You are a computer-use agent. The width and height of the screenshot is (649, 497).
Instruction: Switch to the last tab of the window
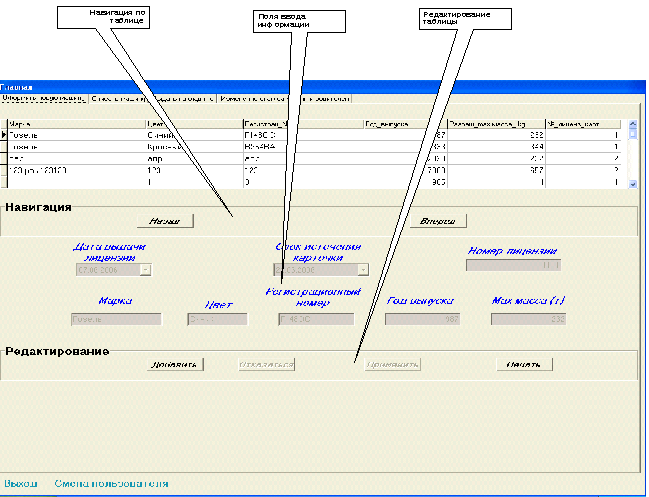click(x=285, y=98)
